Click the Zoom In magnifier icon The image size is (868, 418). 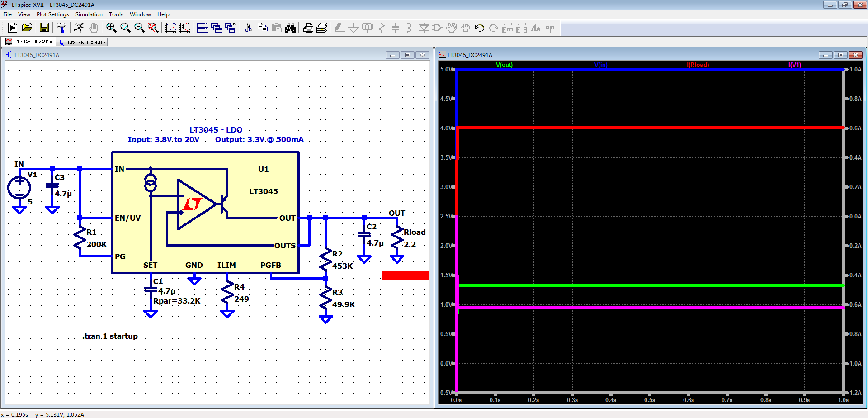pyautogui.click(x=111, y=28)
